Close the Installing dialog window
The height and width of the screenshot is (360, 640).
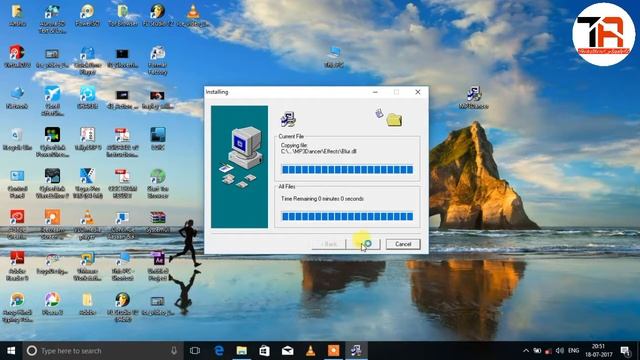[x=418, y=92]
